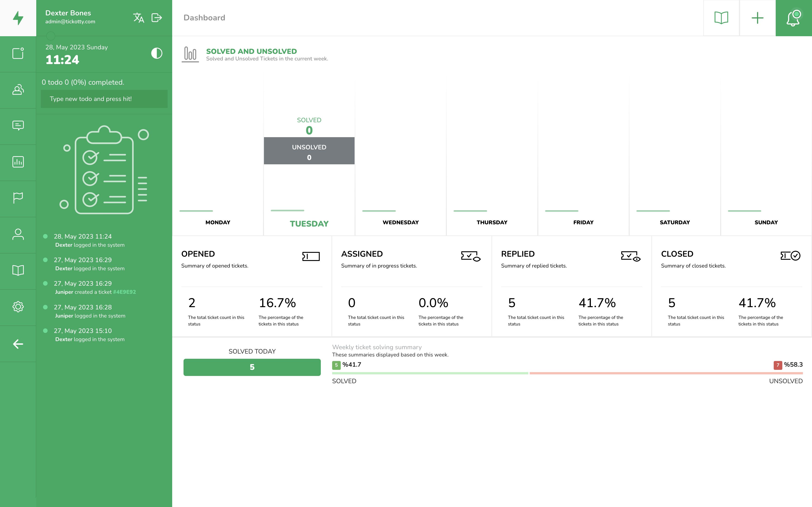This screenshot has width=812, height=507.
Task: Log out using the exit icon
Action: 157,18
